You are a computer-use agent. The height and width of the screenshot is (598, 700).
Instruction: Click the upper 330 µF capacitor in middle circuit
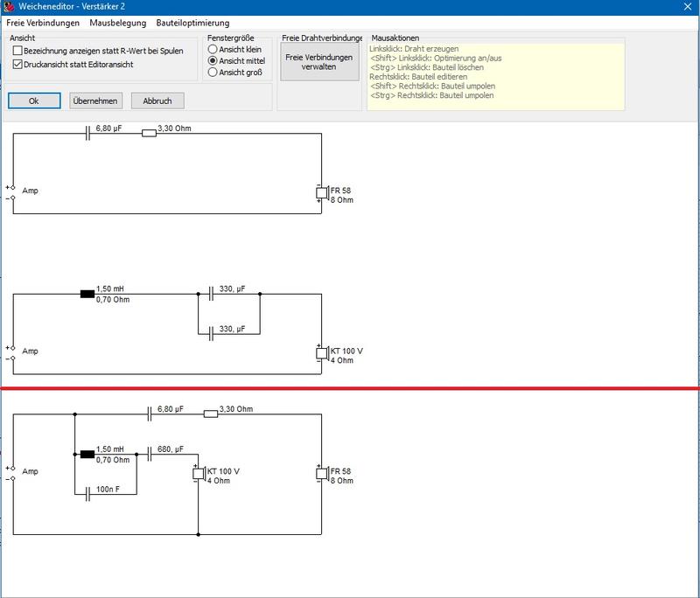pos(211,294)
